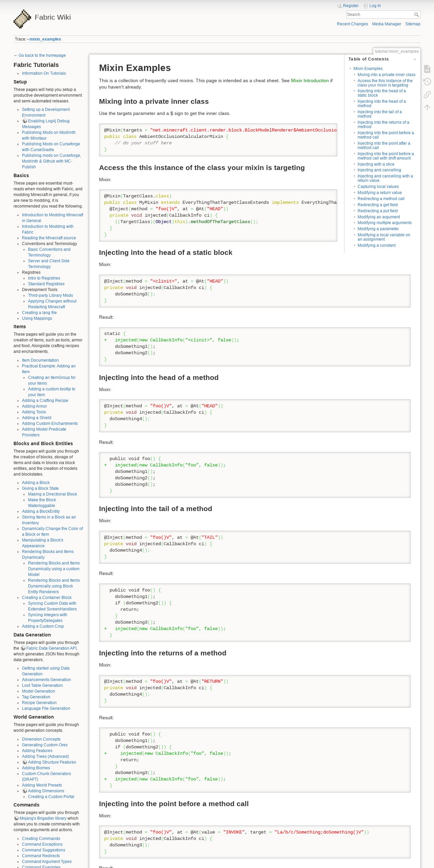Click mixin_examples in the trace breadcrumb

(45, 39)
